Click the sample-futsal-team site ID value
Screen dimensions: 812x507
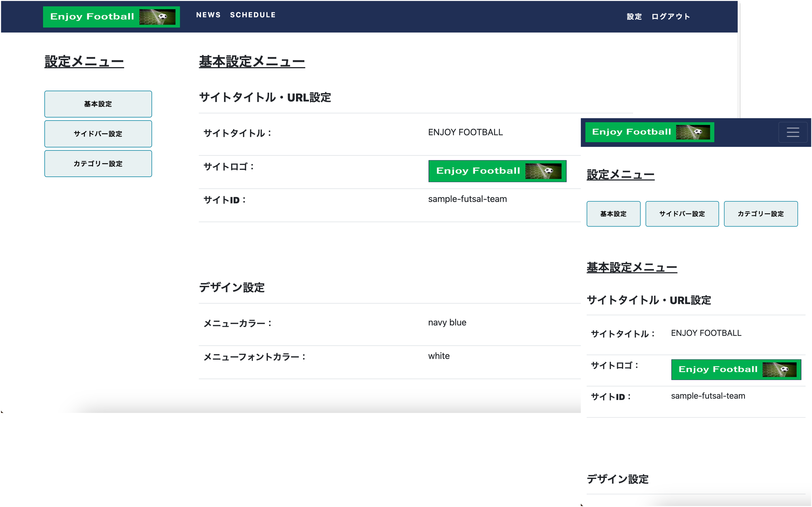tap(468, 199)
